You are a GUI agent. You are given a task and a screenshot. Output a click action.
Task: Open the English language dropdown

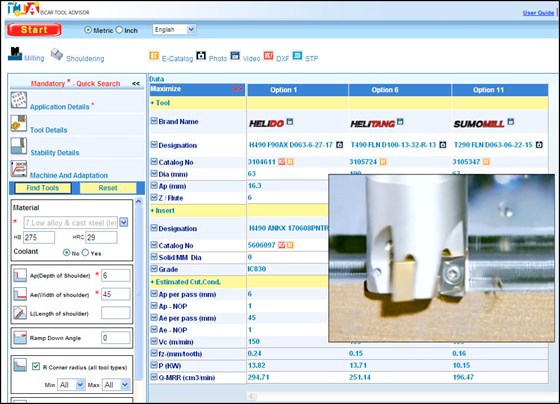(x=174, y=30)
